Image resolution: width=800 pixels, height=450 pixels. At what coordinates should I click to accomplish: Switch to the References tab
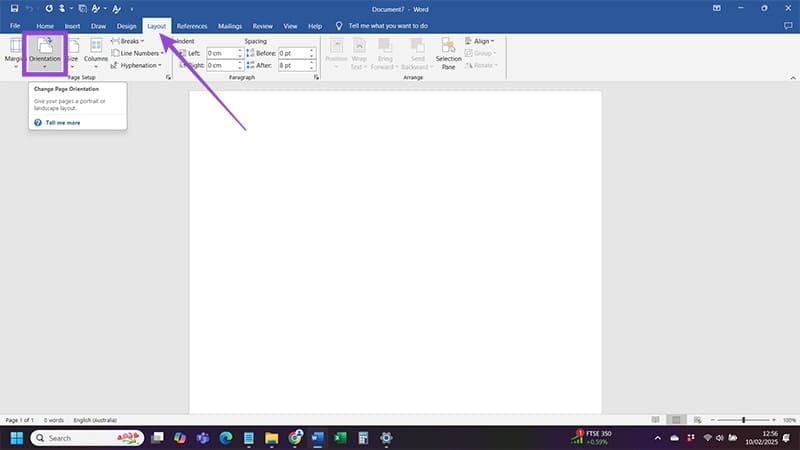(192, 25)
